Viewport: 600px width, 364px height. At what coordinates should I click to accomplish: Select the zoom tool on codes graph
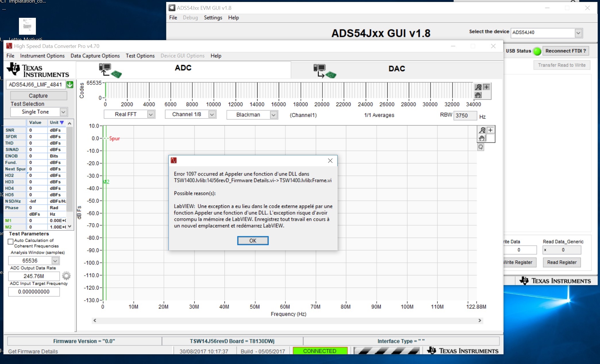(x=478, y=87)
